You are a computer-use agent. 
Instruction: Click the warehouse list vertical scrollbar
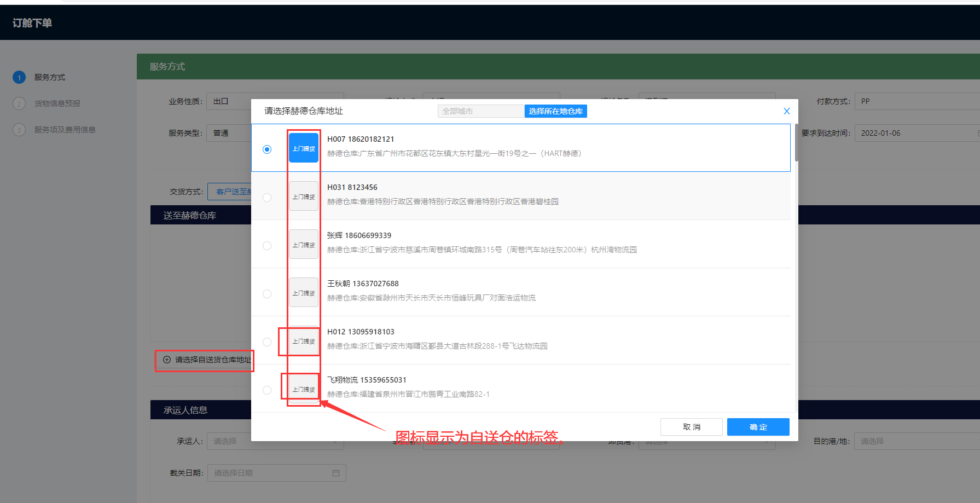tap(796, 143)
